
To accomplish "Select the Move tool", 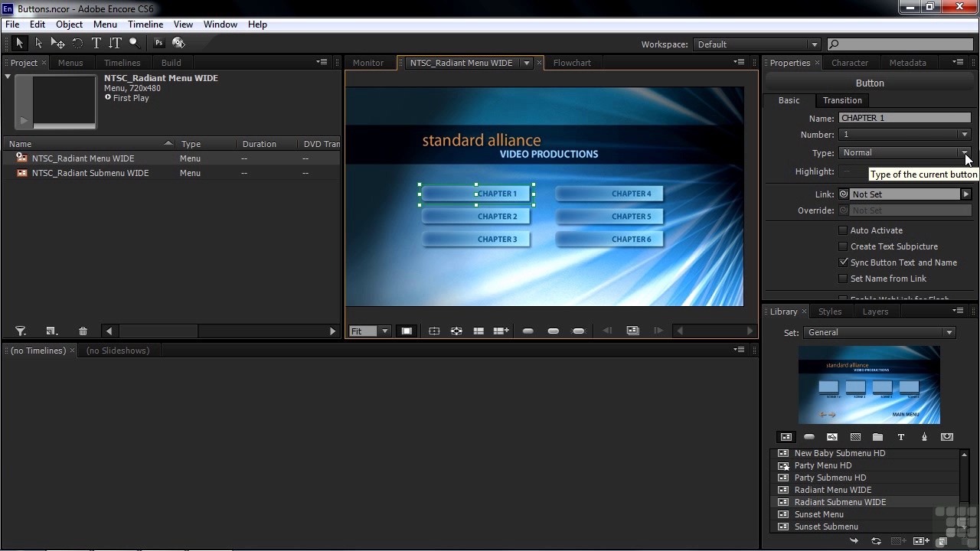I will 57,44.
